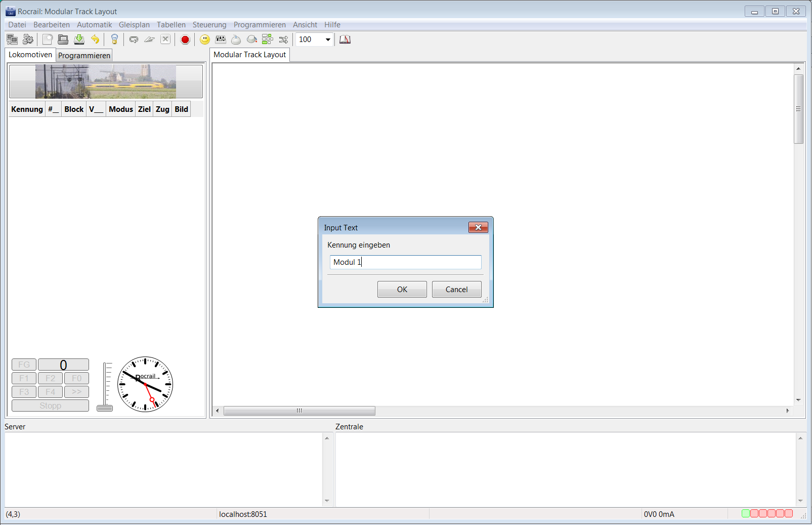Click the gears settings icon in the toolbar
Viewport: 812px width, 525px height.
click(28, 39)
